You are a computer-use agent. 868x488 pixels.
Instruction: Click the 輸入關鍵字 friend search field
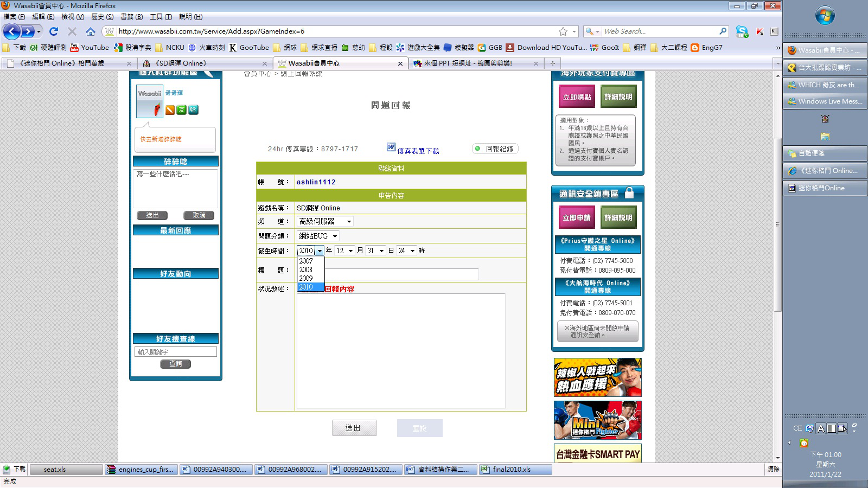[x=176, y=352]
